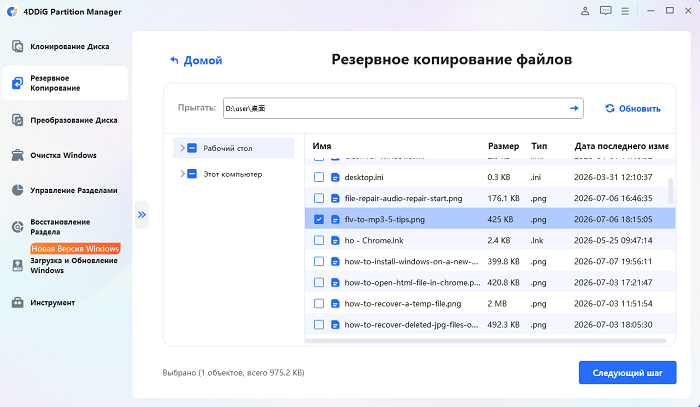The image size is (700, 407).
Task: Click file name how-to-recover-a-temp-file.png
Action: [403, 303]
